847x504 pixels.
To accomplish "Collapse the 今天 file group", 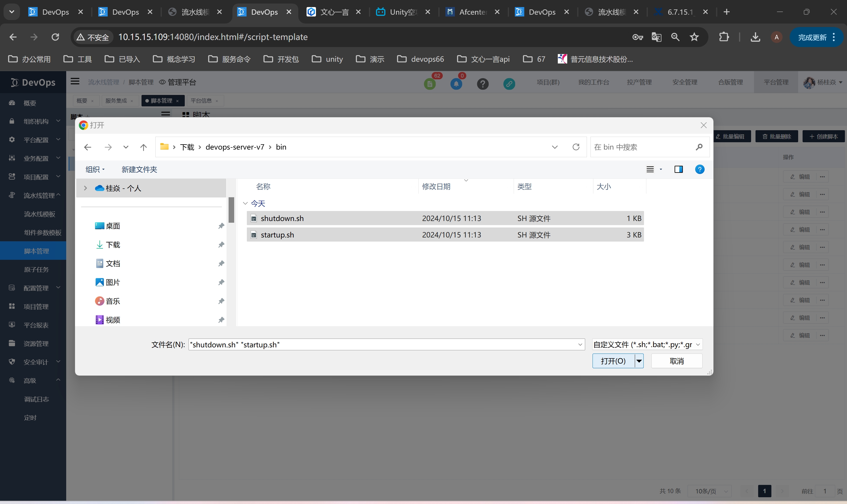I will [245, 203].
